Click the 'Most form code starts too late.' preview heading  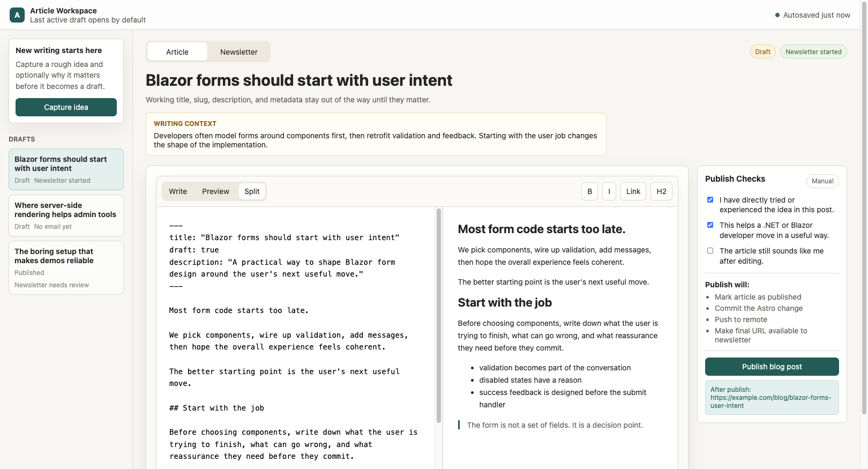[x=542, y=229]
